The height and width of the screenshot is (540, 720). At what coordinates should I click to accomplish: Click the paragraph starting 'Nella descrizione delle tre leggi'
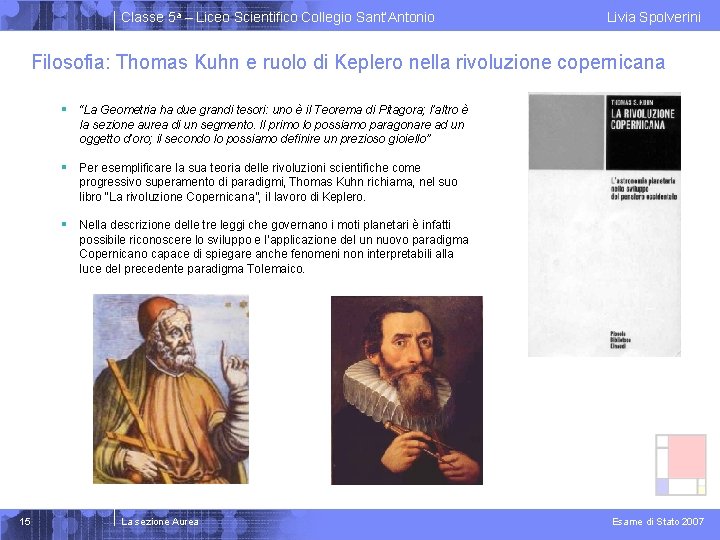274,247
